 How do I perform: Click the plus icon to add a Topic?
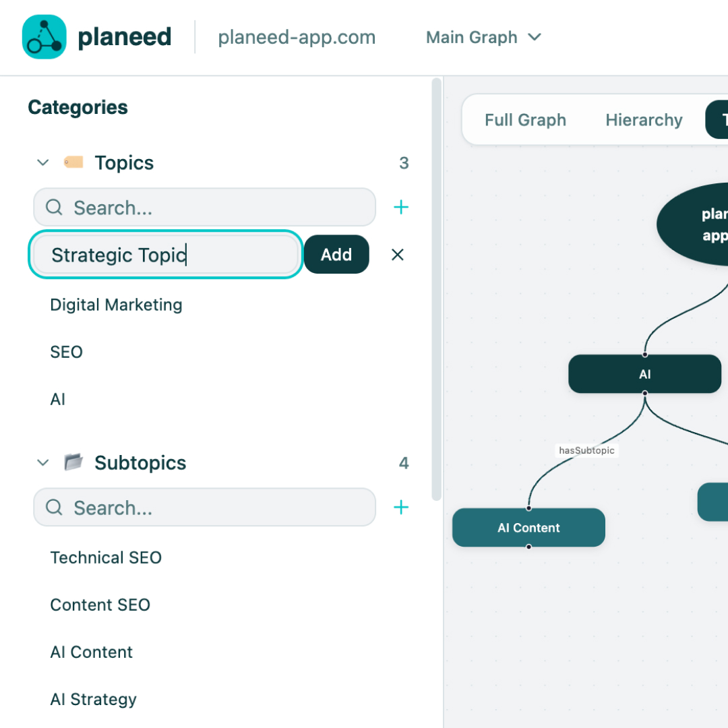401,207
